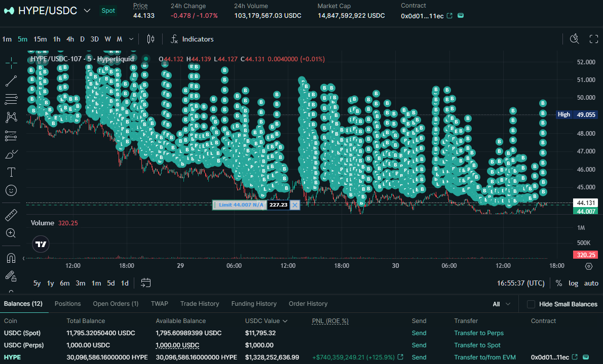Image resolution: width=603 pixels, height=364 pixels.
Task: Select the brush drawing tool
Action: coord(11,154)
